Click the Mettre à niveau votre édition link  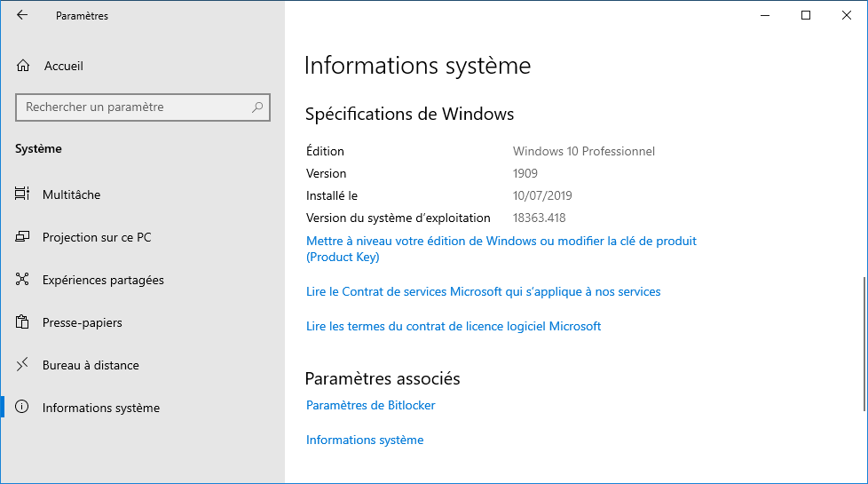click(501, 249)
